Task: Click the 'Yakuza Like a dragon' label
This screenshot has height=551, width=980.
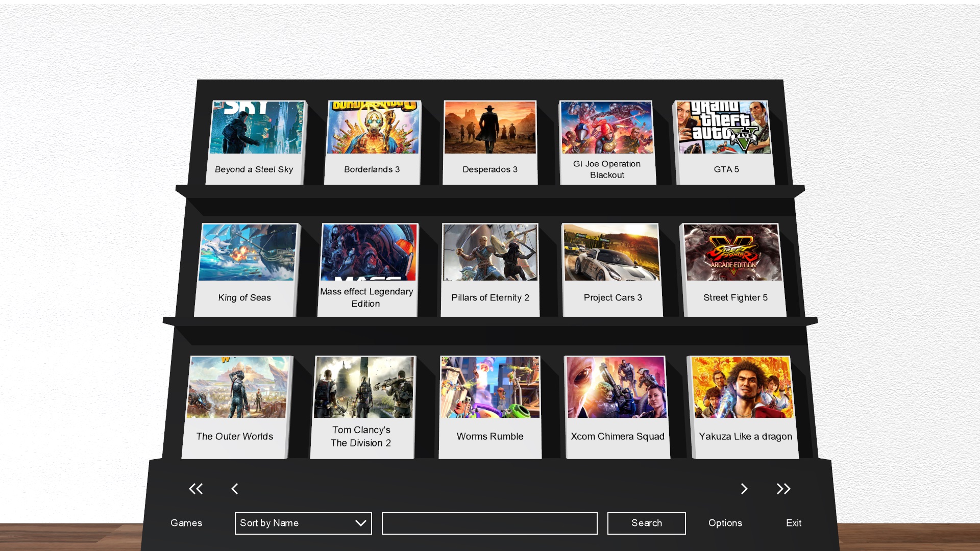Action: tap(746, 437)
